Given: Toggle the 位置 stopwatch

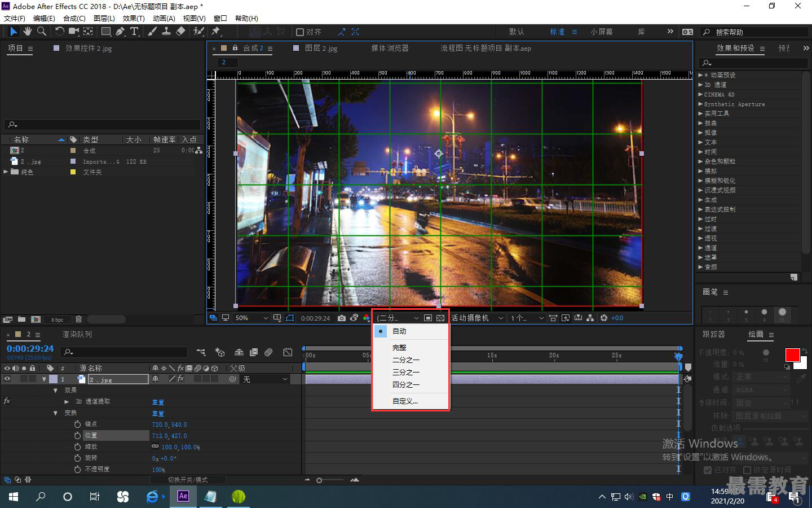Looking at the screenshot, I should click(x=78, y=435).
